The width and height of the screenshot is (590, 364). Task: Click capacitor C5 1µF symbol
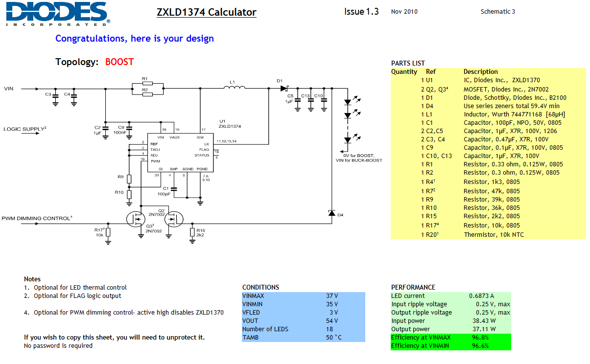pos(298,100)
